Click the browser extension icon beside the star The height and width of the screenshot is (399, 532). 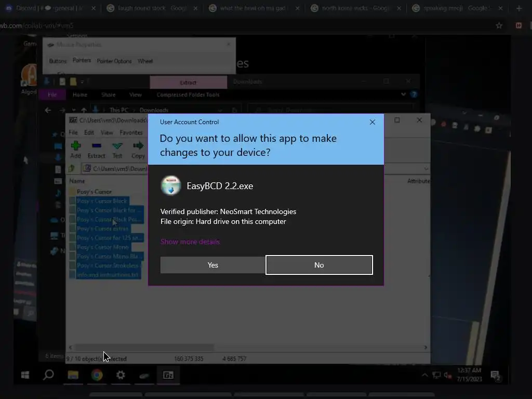(519, 25)
